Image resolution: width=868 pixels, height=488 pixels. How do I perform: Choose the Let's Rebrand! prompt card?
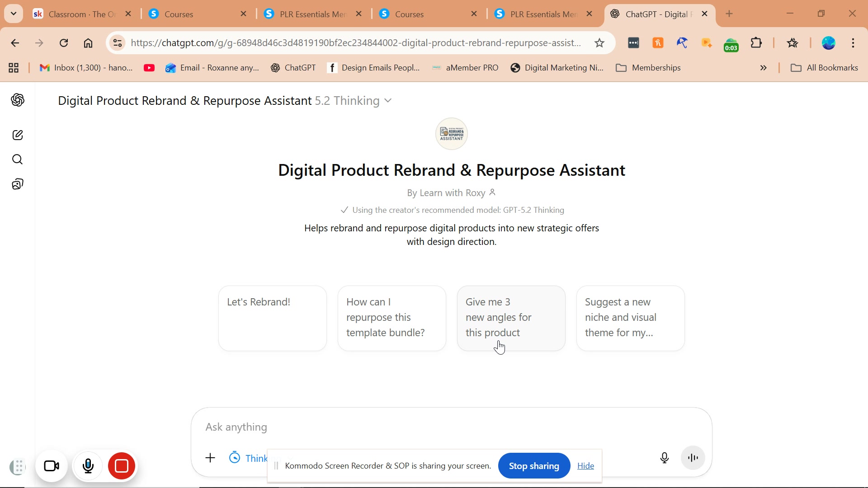[273, 318]
